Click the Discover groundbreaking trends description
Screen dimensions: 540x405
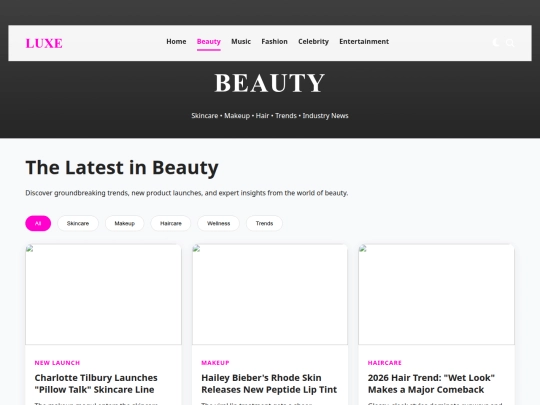(x=187, y=193)
